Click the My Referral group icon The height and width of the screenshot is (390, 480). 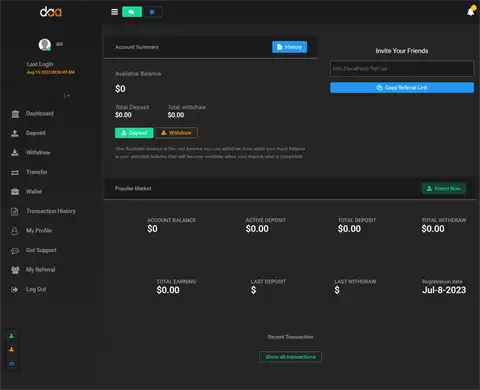[15, 270]
